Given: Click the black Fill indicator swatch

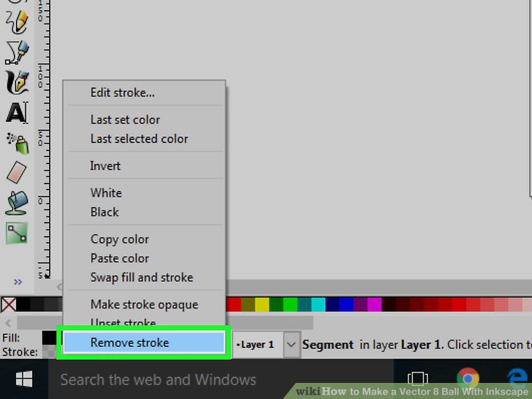Looking at the screenshot, I should 49,338.
